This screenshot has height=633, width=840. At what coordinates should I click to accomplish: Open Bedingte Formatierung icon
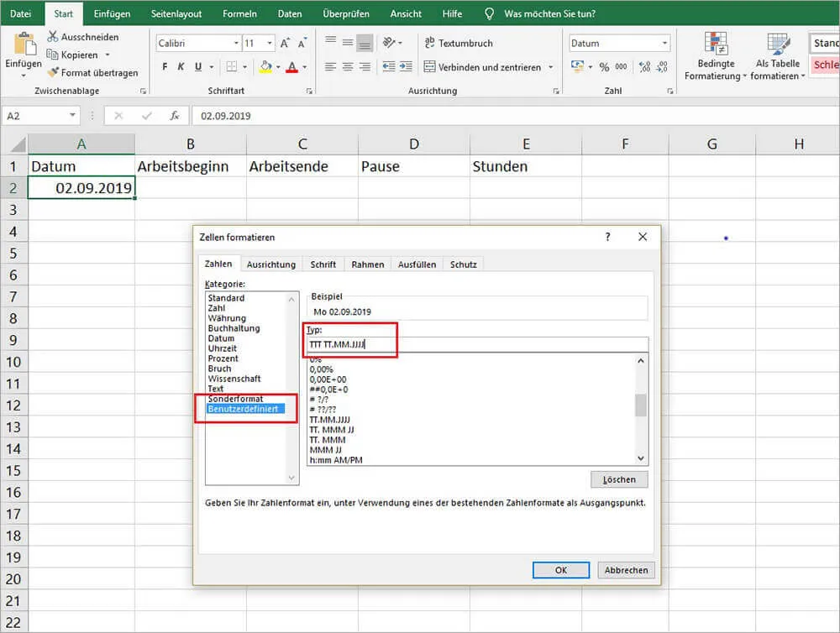coord(716,42)
